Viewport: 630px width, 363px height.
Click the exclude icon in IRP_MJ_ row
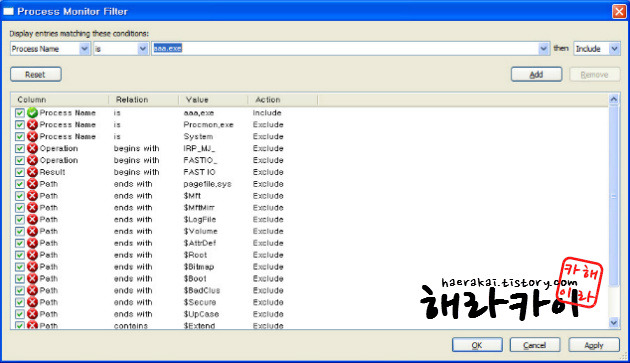33,148
